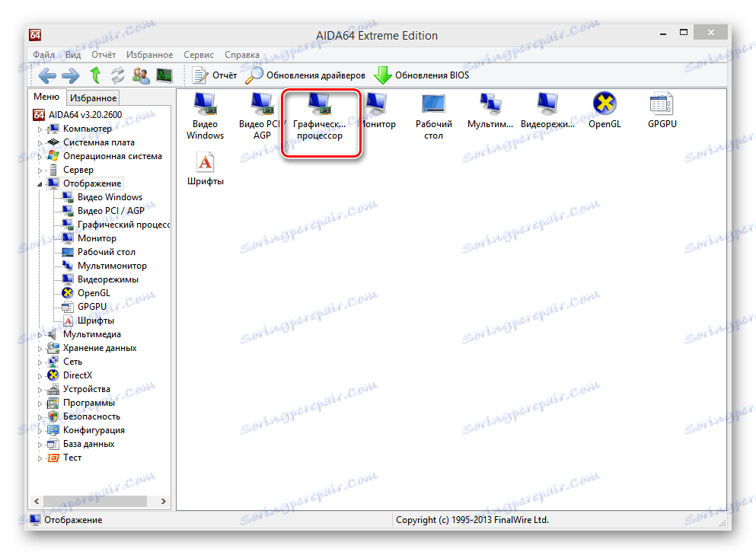
Task: Expand the Хранение данных tree node
Action: [x=40, y=348]
